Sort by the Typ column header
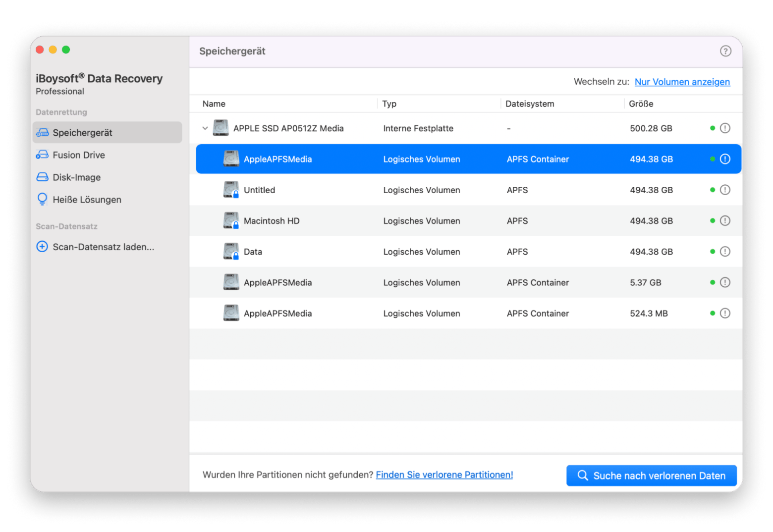773x532 pixels. (x=389, y=104)
